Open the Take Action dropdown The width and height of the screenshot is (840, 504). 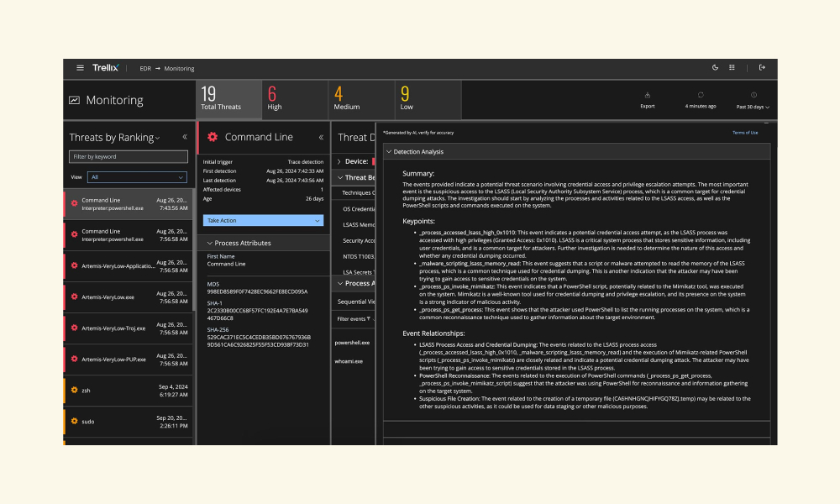[x=263, y=220]
